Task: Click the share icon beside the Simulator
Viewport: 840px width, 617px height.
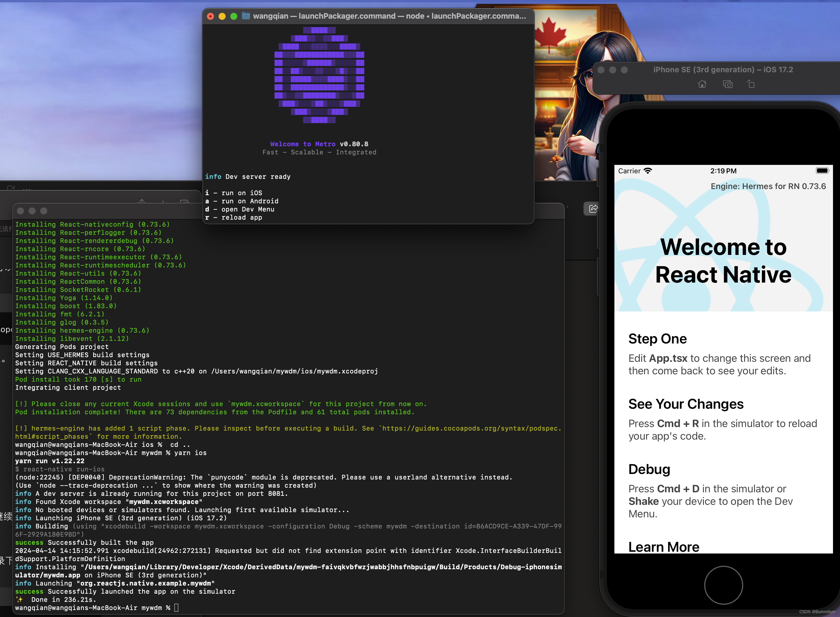Action: [x=593, y=208]
